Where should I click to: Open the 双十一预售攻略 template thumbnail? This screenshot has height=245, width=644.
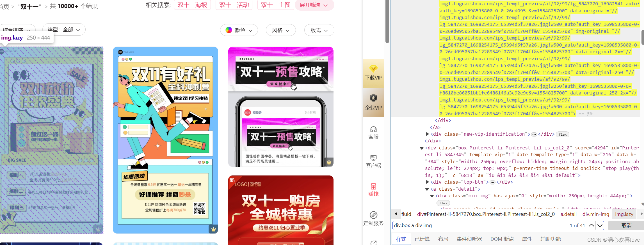281,107
